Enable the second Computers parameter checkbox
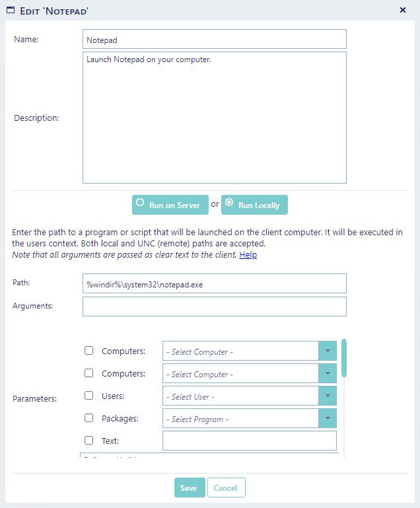The image size is (420, 508). point(89,374)
